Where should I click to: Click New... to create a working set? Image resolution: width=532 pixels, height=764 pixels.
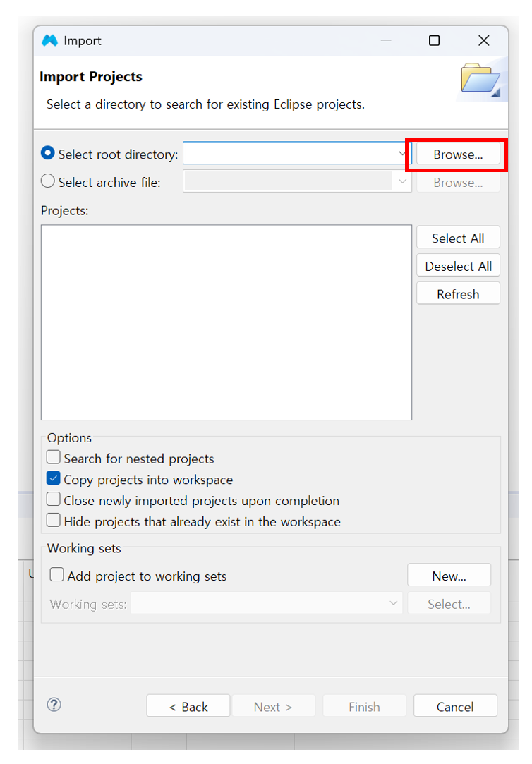[x=449, y=576]
